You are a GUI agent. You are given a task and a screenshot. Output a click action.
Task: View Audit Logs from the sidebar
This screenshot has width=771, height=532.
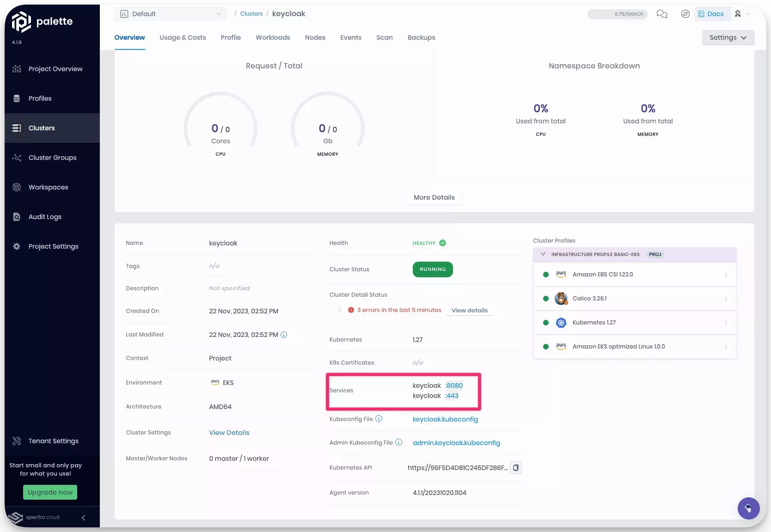(x=44, y=217)
